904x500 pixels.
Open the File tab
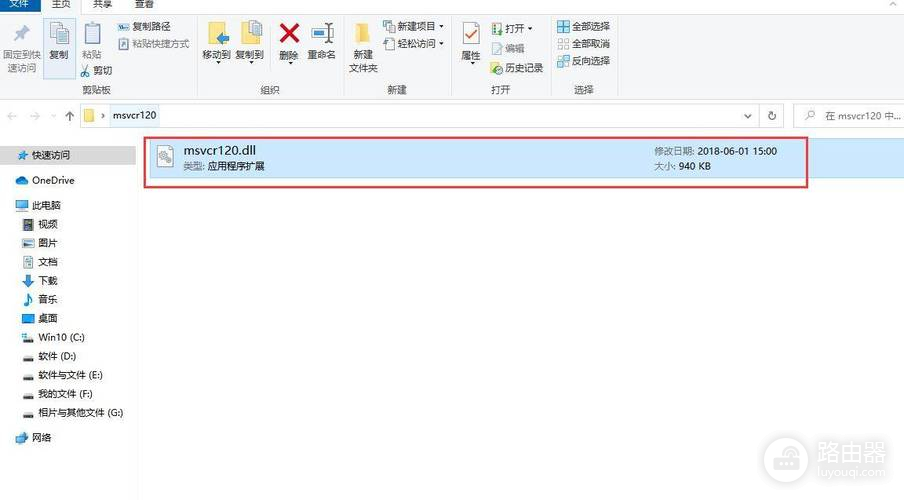click(x=20, y=5)
